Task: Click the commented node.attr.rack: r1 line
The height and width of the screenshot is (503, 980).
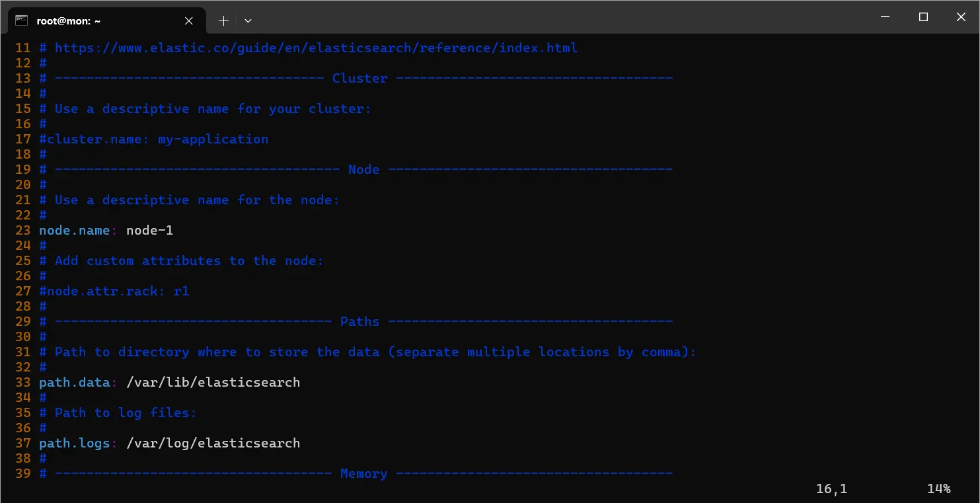Action: point(114,291)
